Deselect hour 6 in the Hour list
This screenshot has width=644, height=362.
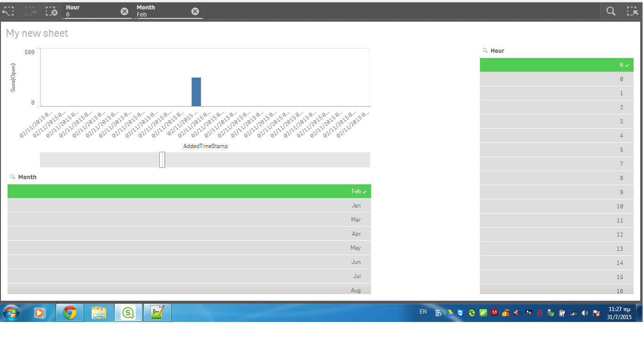[557, 65]
